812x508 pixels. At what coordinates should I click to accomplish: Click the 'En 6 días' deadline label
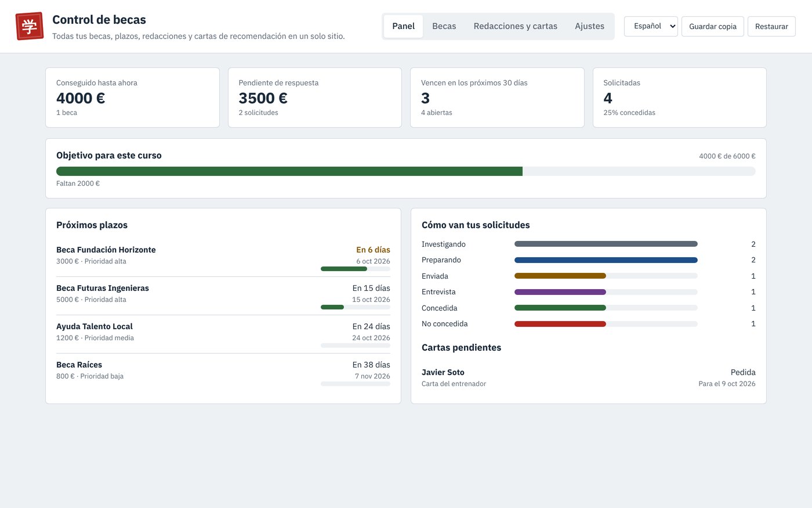[373, 250]
